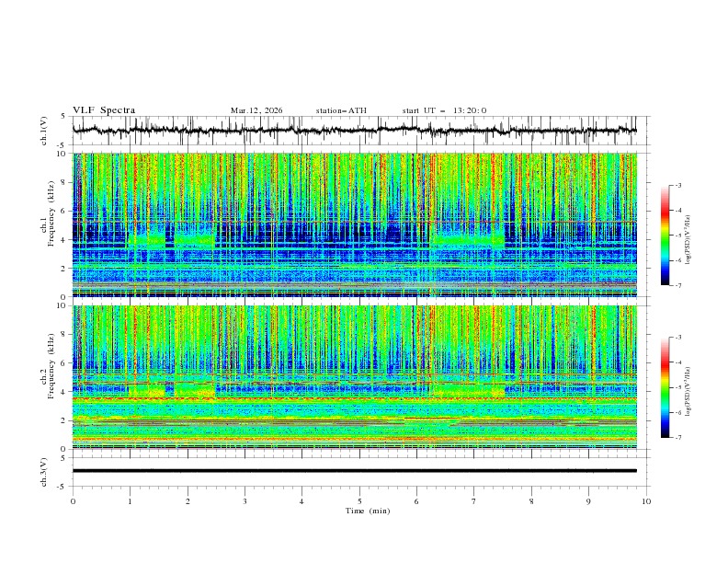
Task: Click the ch.1 color scale bar
Action: pos(665,235)
